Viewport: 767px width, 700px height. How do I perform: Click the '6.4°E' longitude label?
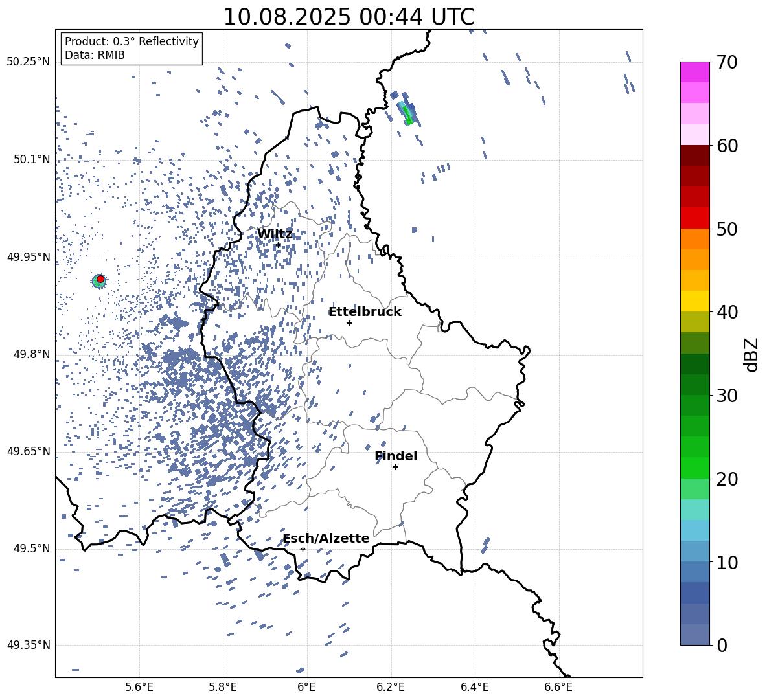pos(474,687)
